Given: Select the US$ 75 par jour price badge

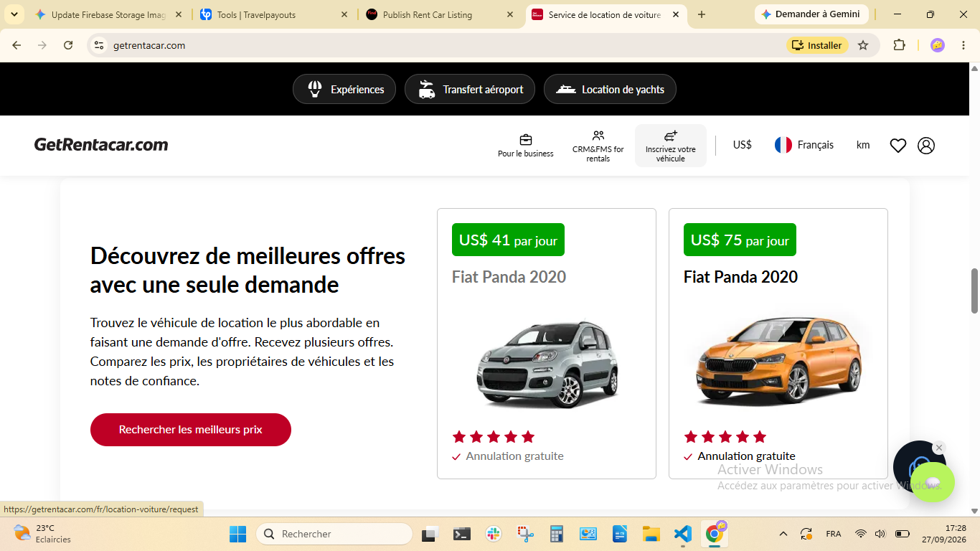Looking at the screenshot, I should (x=740, y=240).
